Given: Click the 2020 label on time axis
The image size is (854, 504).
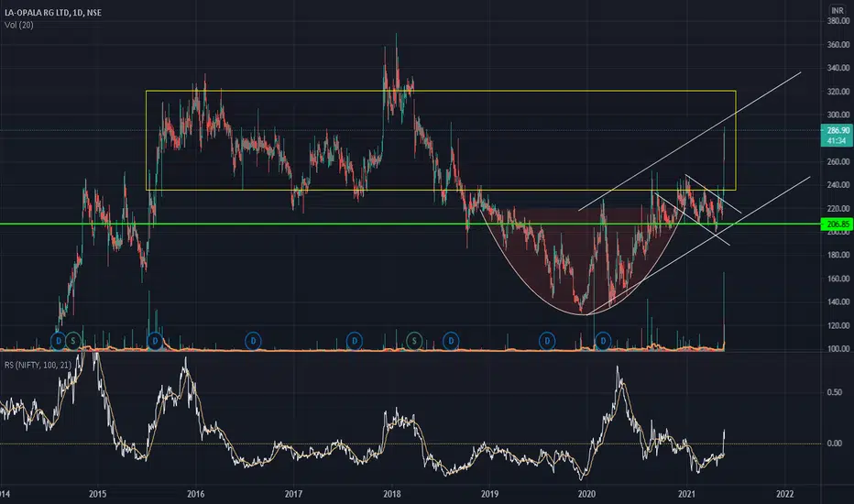Looking at the screenshot, I should pyautogui.click(x=587, y=494).
